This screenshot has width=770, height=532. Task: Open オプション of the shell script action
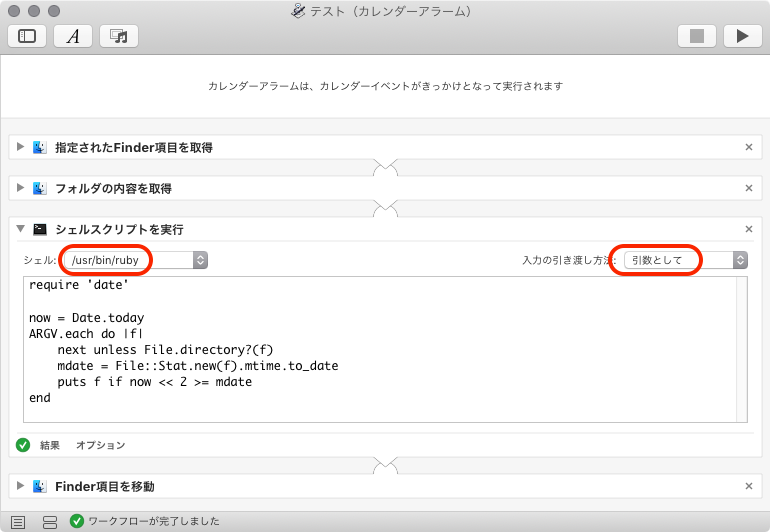[x=101, y=445]
